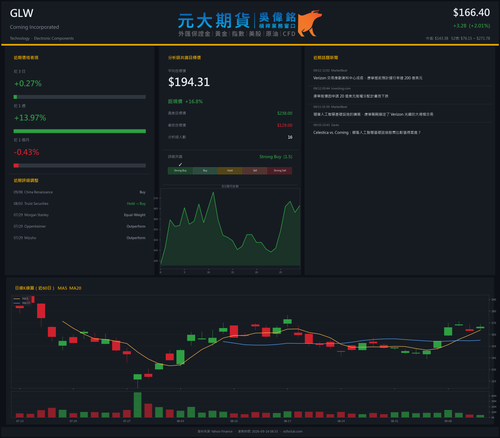Click the $166.40 current price

tap(471, 13)
